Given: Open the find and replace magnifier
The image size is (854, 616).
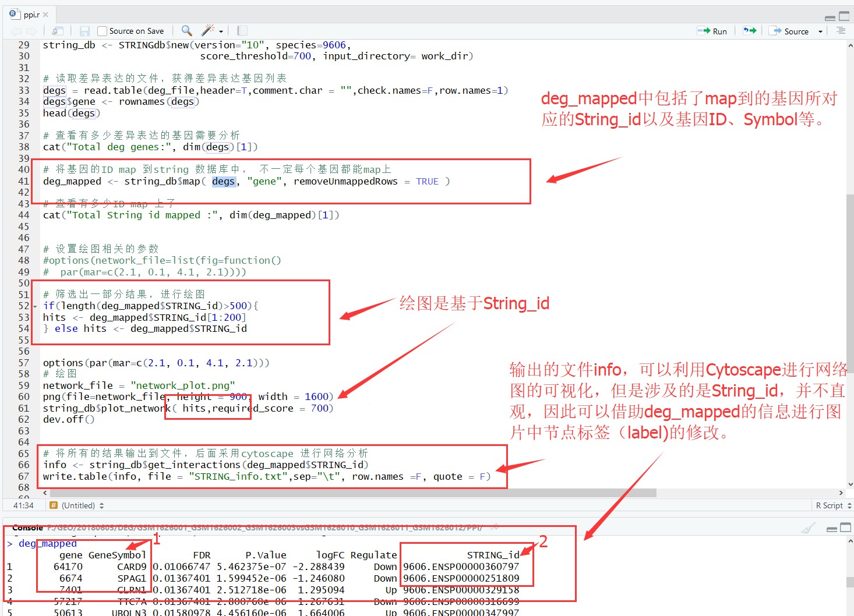Looking at the screenshot, I should (x=186, y=30).
